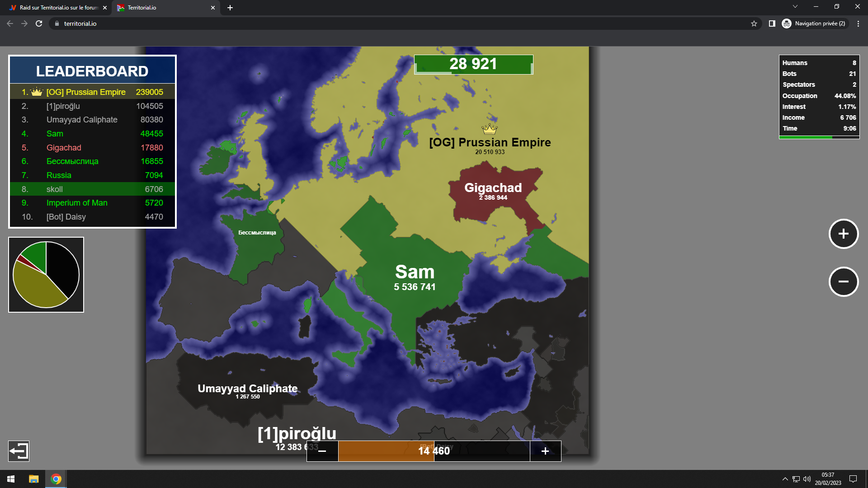Expand the tab search chevron
The height and width of the screenshot is (488, 868).
(x=795, y=7)
